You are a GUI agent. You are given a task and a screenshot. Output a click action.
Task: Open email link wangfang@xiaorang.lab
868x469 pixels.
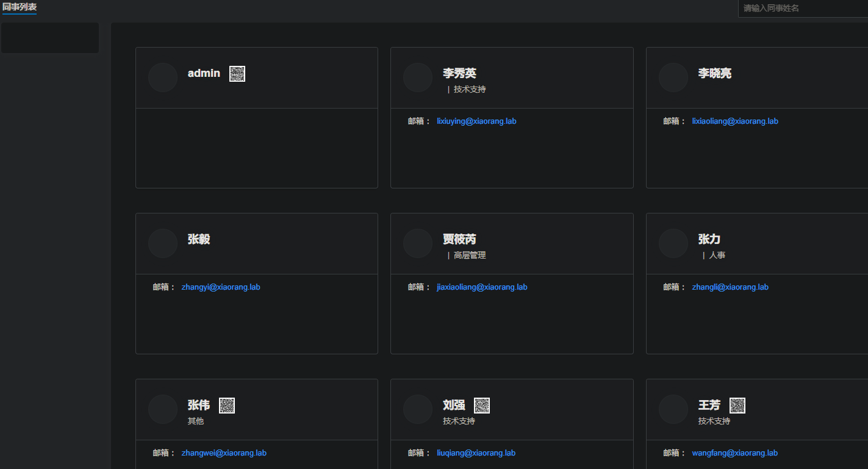pos(735,453)
